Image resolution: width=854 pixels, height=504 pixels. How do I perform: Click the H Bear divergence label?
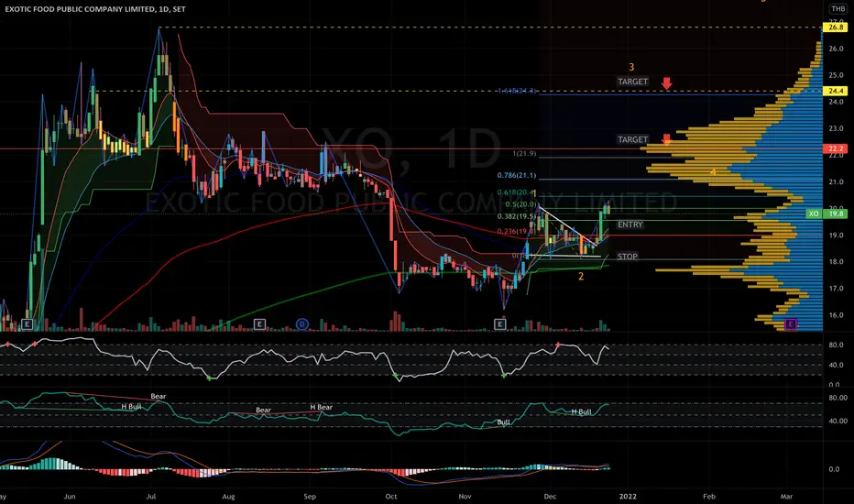322,407
